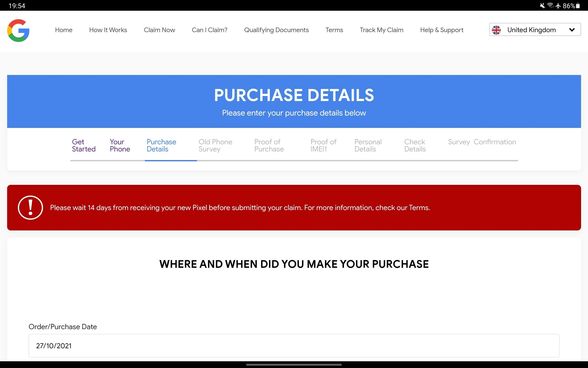
Task: Tap the airplane mode status icon
Action: (558, 6)
